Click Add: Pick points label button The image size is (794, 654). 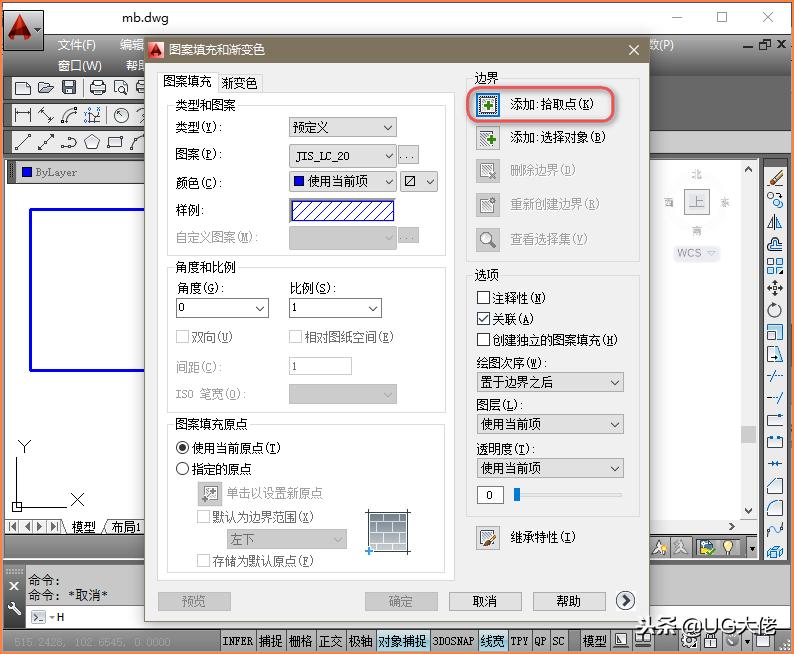[552, 105]
